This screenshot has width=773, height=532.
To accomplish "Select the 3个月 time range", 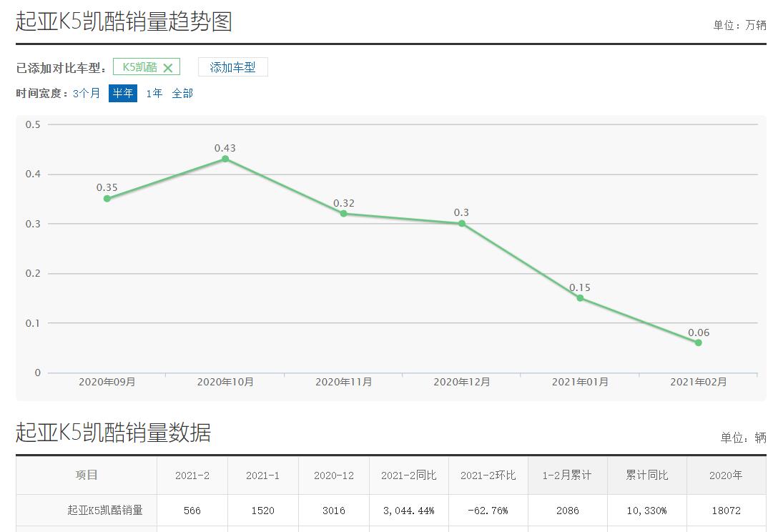I will pos(87,93).
